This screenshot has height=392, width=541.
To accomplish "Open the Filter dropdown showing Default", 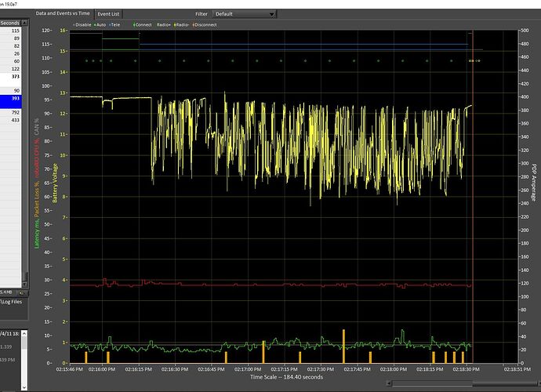I will click(245, 14).
